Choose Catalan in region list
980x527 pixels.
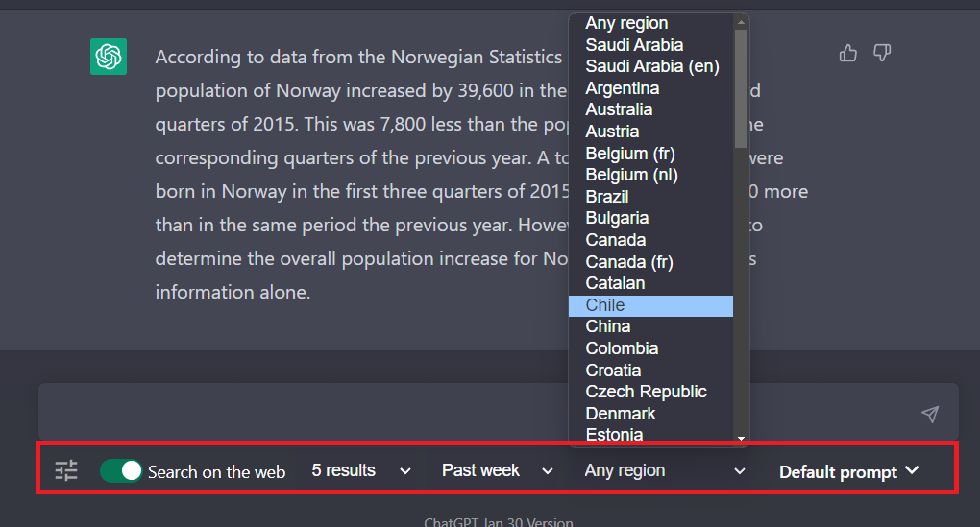coord(650,283)
